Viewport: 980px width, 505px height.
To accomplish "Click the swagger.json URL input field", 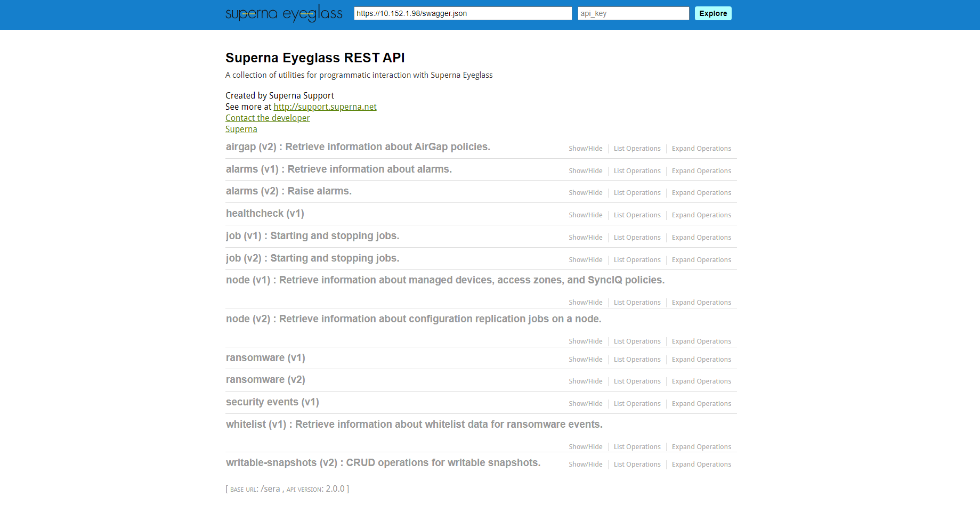I will pos(463,13).
